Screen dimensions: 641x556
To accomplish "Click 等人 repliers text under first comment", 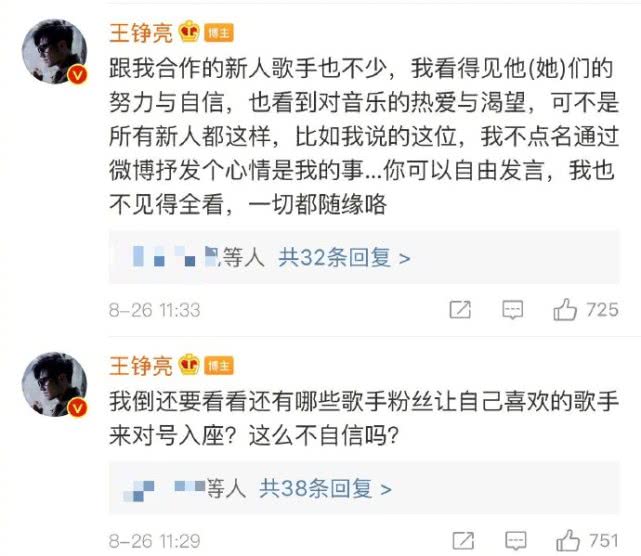I will pyautogui.click(x=243, y=257).
